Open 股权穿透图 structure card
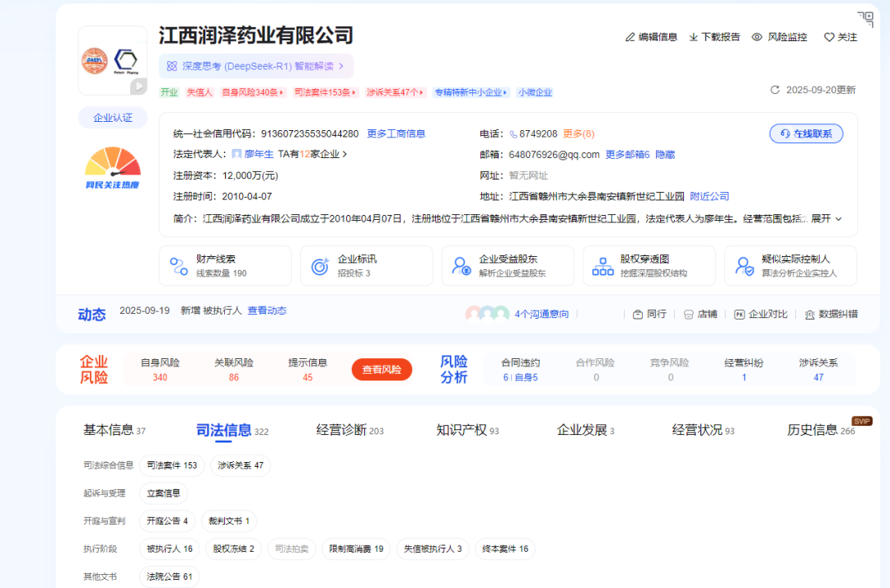Viewport: 890px width, 588px height. pos(649,265)
